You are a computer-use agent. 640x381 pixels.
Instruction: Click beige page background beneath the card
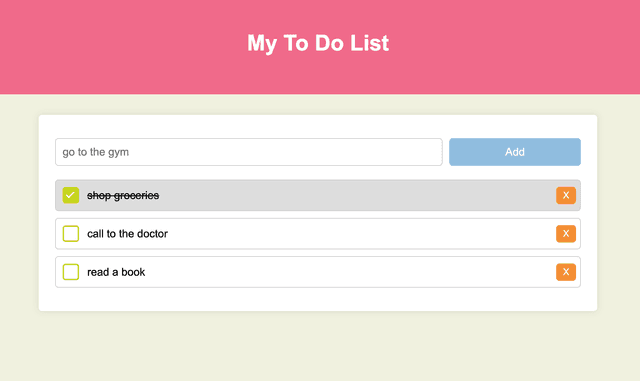pyautogui.click(x=318, y=347)
